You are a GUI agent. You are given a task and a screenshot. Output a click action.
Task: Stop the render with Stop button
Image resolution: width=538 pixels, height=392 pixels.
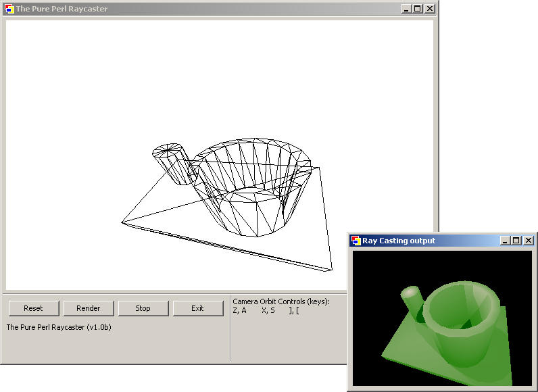click(143, 308)
